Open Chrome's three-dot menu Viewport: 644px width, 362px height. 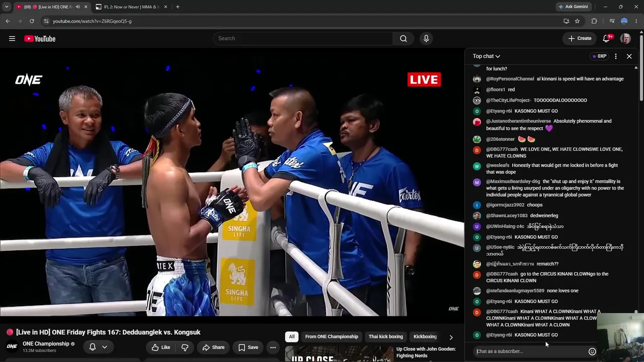(636, 21)
